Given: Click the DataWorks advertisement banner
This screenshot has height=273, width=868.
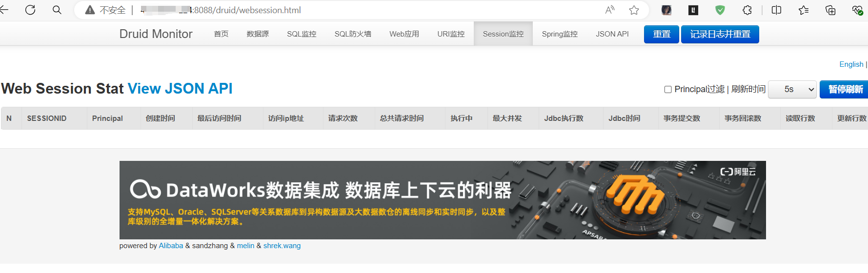Looking at the screenshot, I should click(443, 200).
